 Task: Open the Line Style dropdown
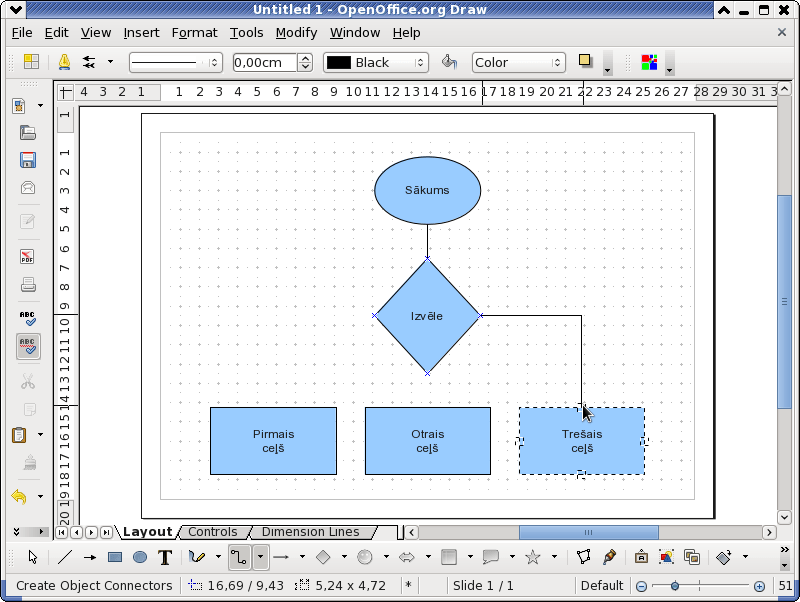click(176, 63)
